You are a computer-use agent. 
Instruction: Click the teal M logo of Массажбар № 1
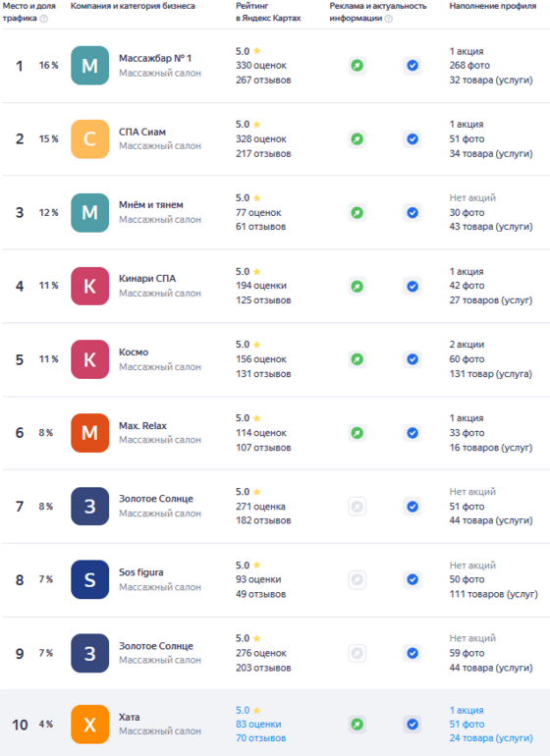pyautogui.click(x=89, y=66)
